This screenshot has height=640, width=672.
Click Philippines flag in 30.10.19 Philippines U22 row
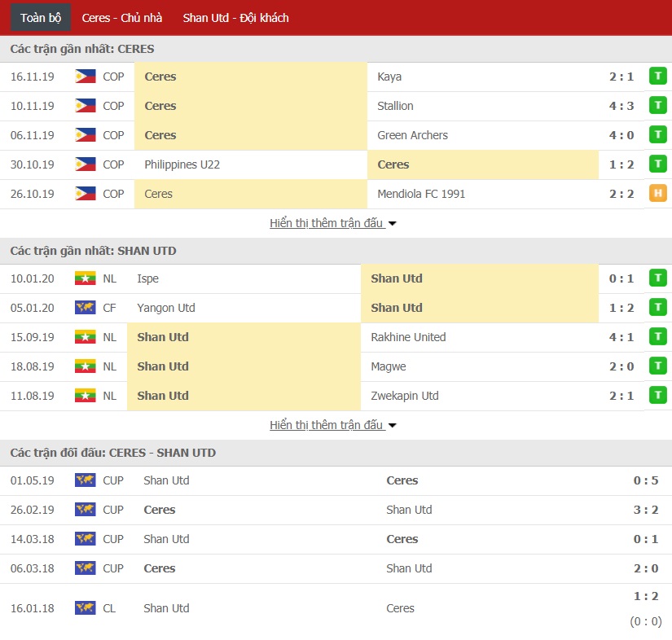[x=86, y=164]
